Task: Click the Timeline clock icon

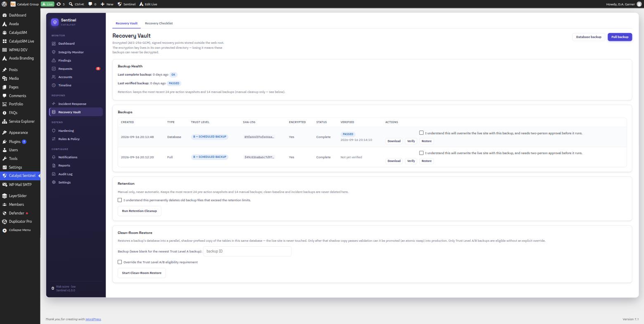Action: click(54, 85)
